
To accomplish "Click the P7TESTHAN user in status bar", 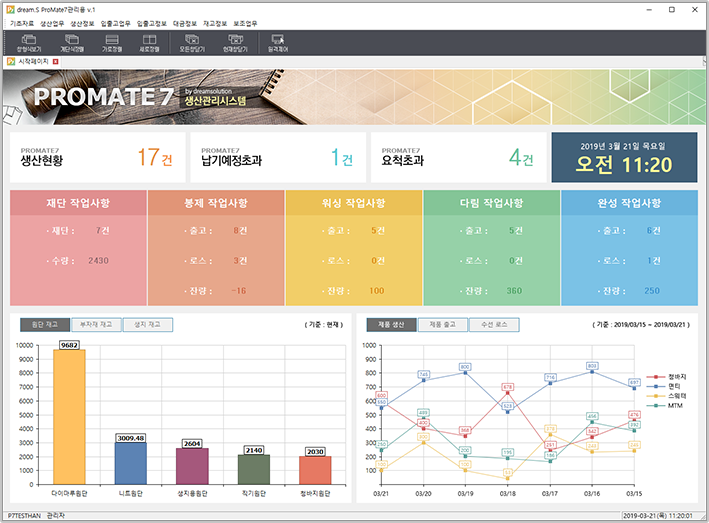I will click(24, 515).
